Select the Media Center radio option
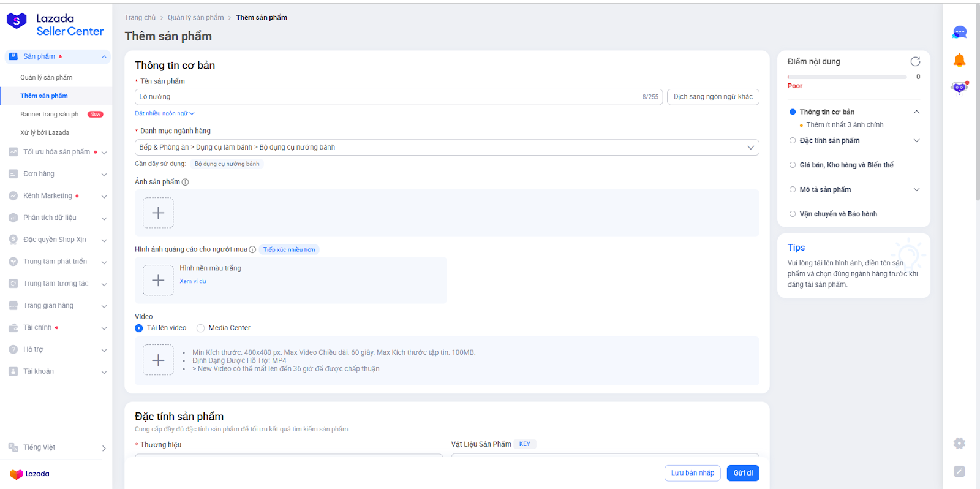The height and width of the screenshot is (489, 980). click(201, 328)
